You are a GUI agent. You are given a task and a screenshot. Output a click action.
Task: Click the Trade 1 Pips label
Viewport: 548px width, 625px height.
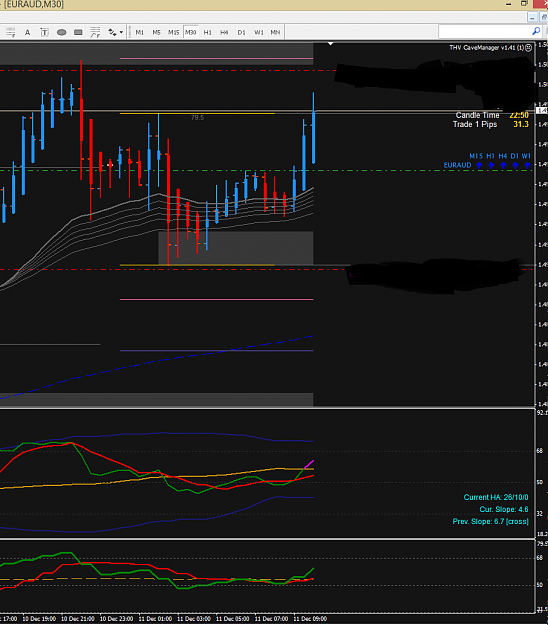[475, 124]
